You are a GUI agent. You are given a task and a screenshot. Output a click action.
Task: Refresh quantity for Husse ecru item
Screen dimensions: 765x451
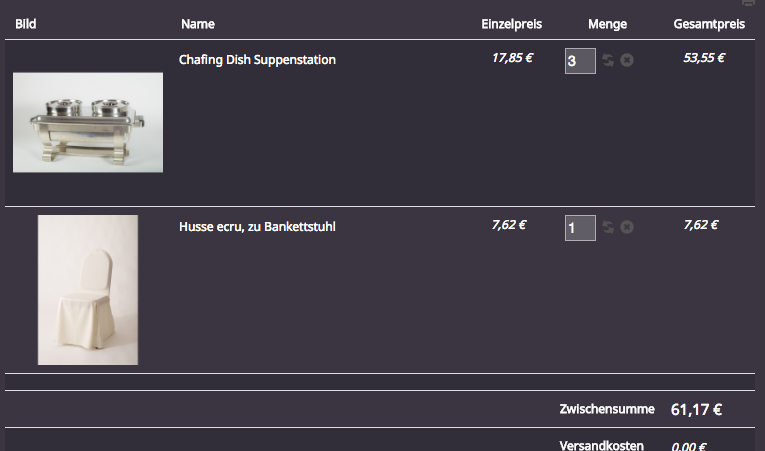(x=608, y=228)
